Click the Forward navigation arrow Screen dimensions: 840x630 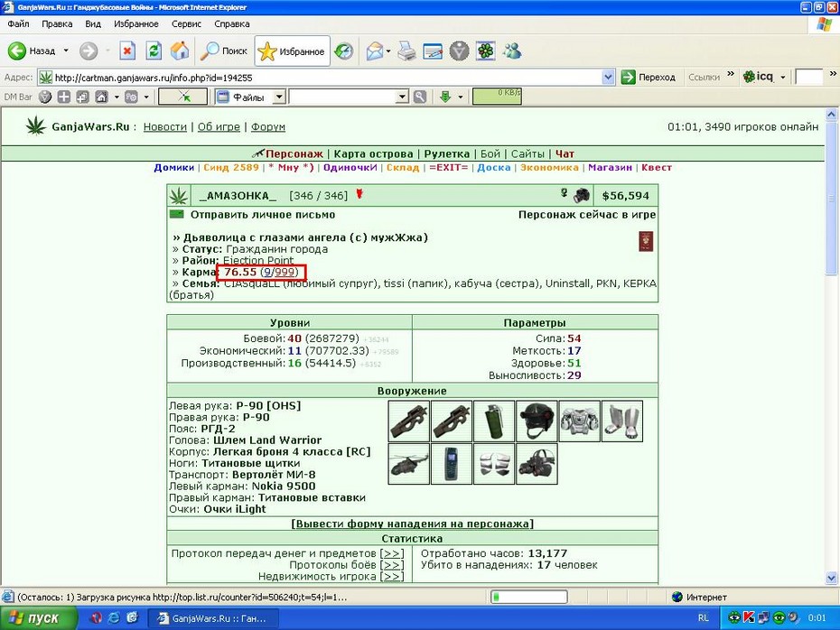89,51
